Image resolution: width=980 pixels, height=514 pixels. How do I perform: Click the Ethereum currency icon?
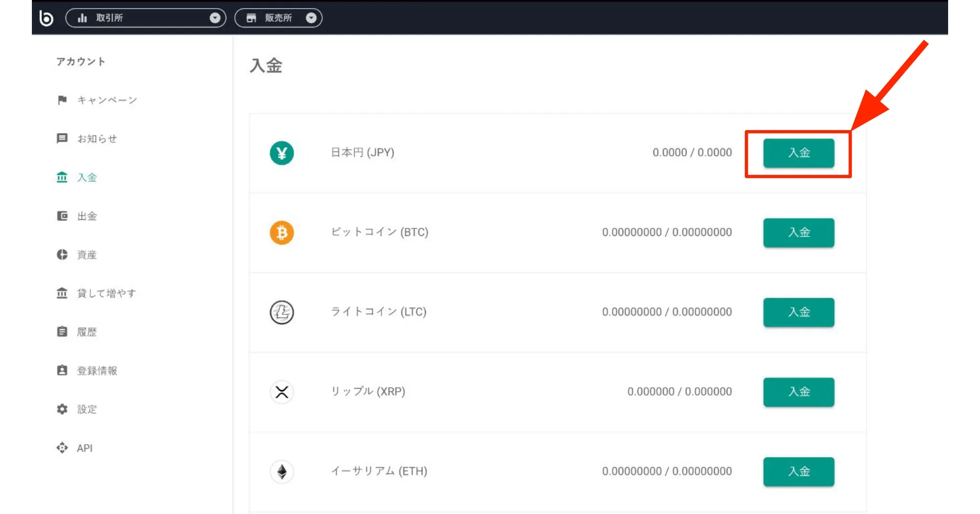(282, 471)
